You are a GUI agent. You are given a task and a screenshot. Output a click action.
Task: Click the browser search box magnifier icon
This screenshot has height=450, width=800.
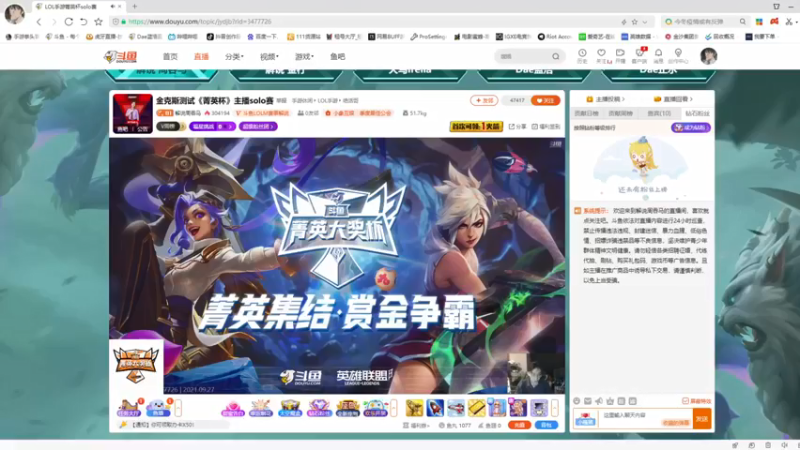(x=743, y=22)
